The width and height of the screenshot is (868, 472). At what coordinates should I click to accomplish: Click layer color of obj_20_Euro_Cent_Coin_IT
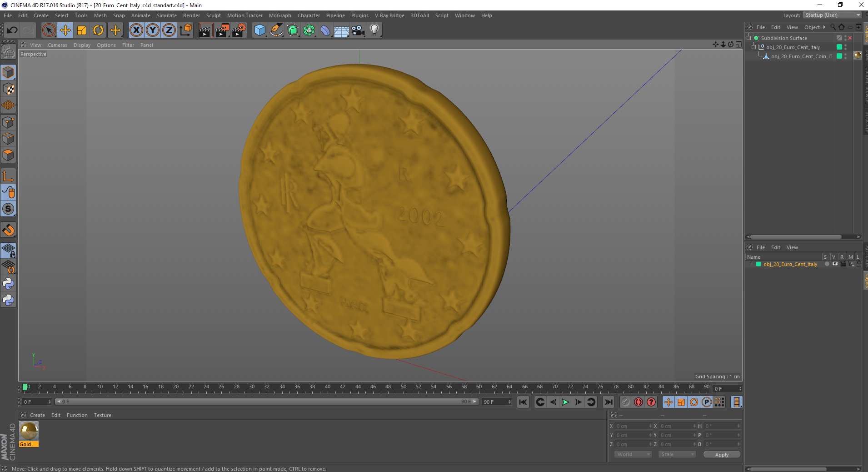pos(839,56)
